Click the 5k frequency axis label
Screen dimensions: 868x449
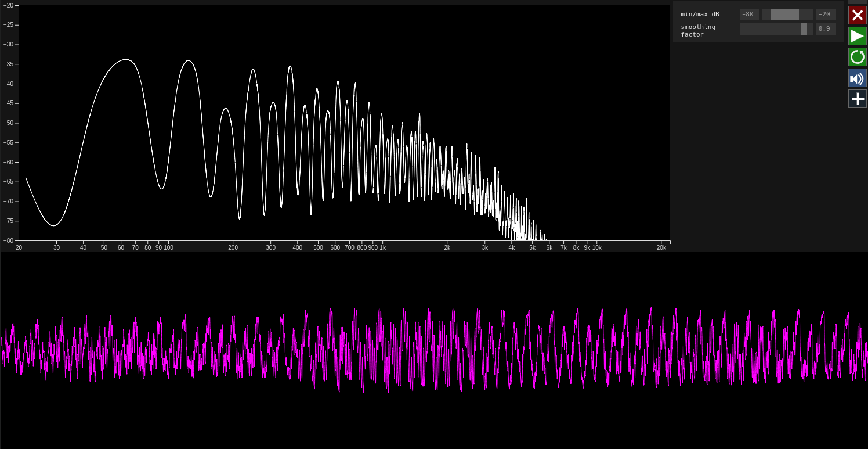pos(532,248)
